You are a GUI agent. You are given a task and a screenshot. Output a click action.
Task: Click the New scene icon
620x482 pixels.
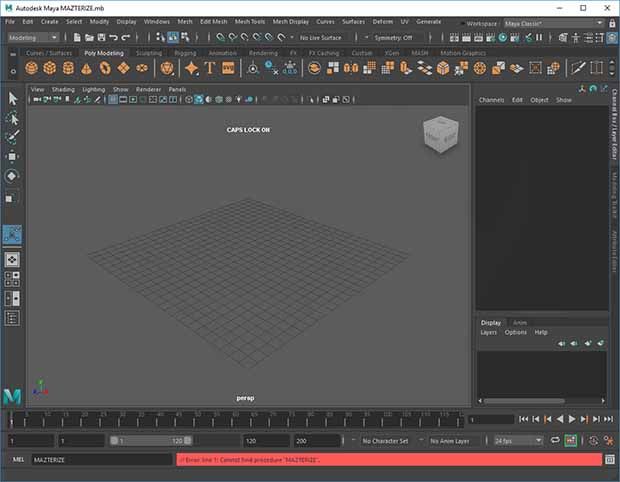click(78, 38)
